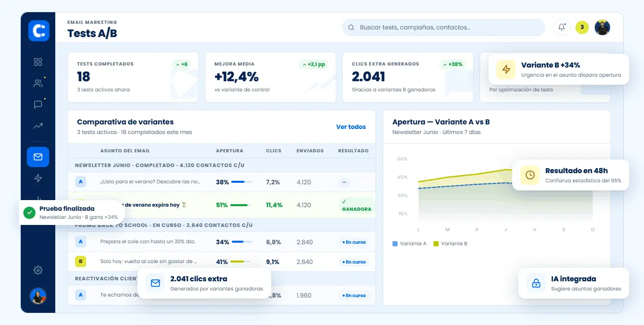
Task: Toggle Variante A legend entry
Action: [x=410, y=244]
